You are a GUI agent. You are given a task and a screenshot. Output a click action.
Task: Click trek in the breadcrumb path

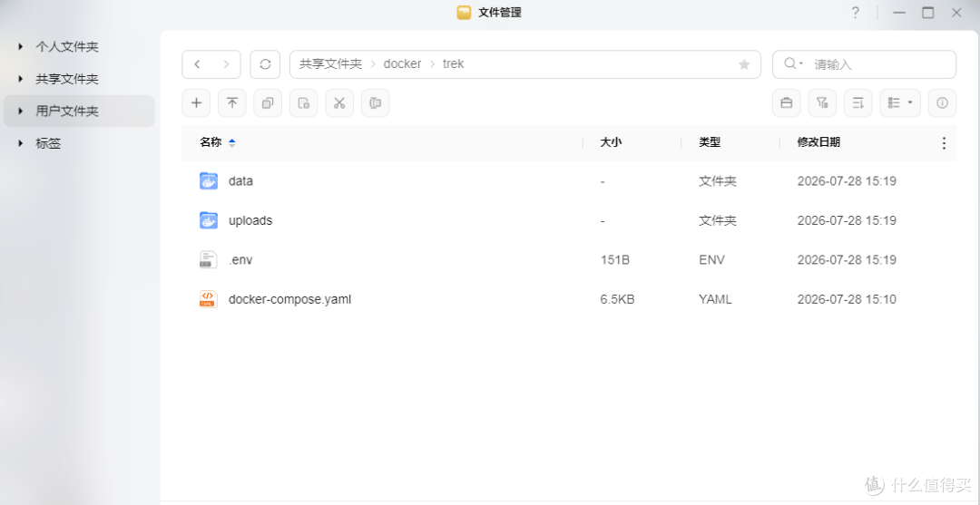point(453,63)
